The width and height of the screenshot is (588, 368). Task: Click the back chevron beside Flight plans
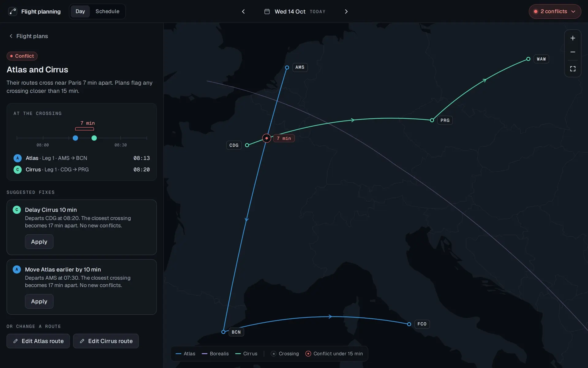(x=11, y=36)
